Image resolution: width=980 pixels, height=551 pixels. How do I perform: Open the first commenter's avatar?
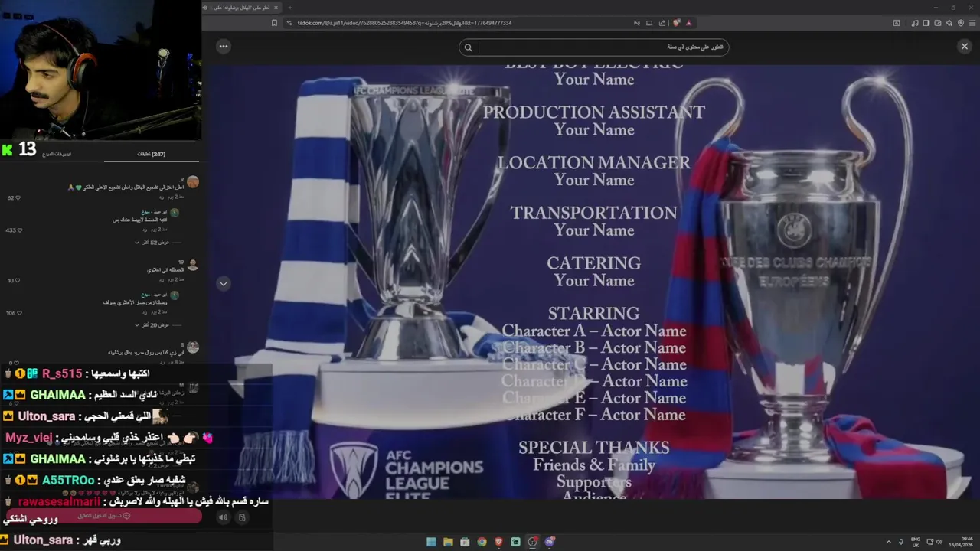[193, 181]
